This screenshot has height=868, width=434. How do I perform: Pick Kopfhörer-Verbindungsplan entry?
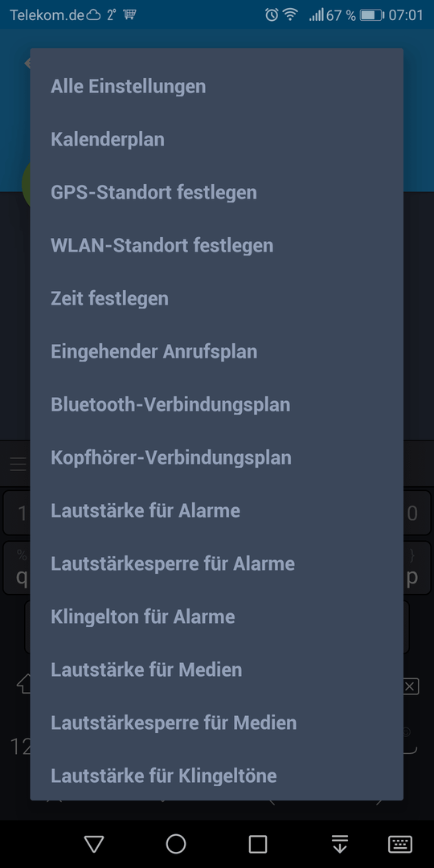point(216,458)
